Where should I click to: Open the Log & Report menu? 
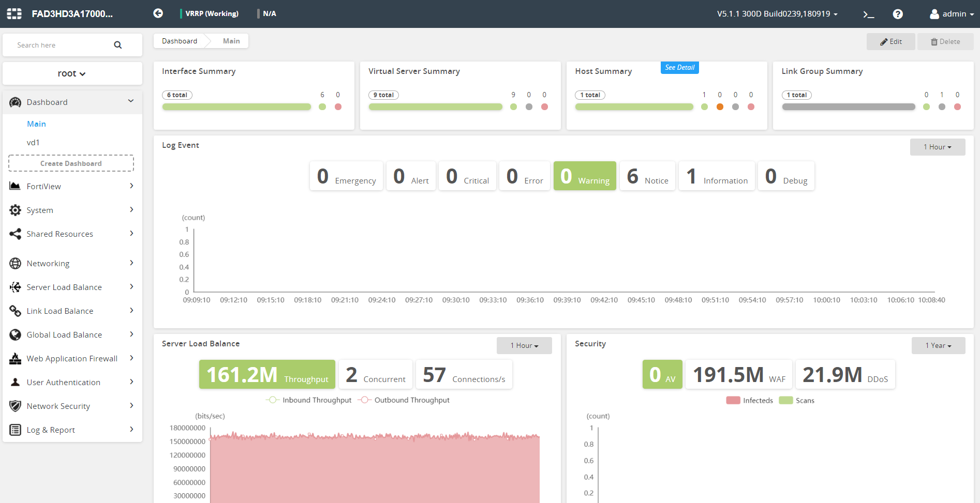point(51,430)
